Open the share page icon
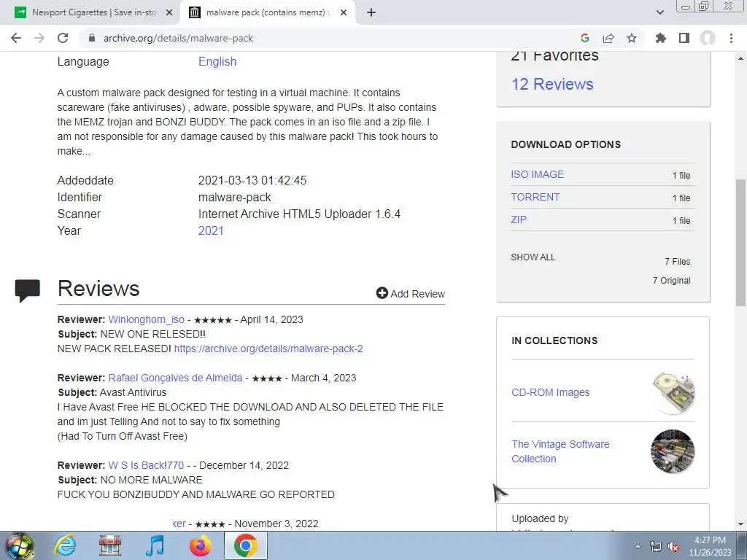 [608, 38]
